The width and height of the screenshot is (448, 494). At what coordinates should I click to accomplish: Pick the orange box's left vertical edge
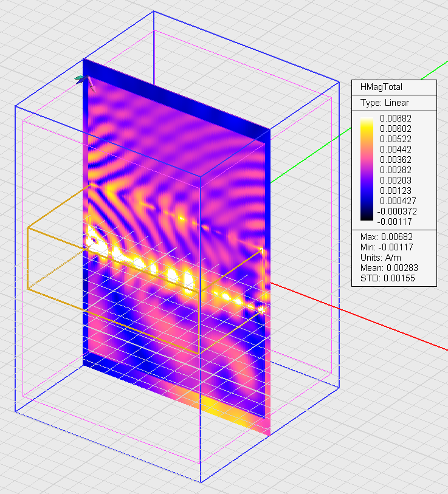coord(27,259)
